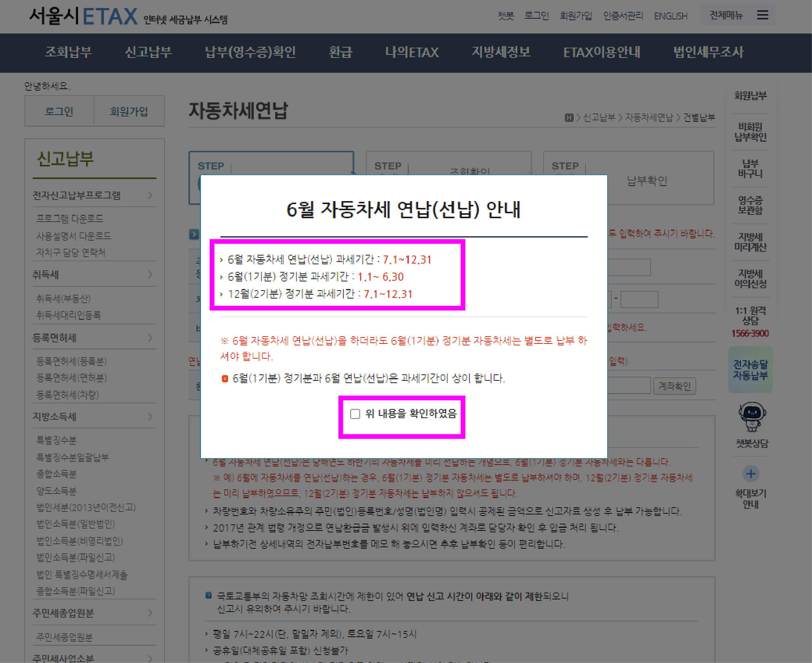Expand 지방소득세 sidebar section arrow
The width and height of the screenshot is (812, 663).
150,416
